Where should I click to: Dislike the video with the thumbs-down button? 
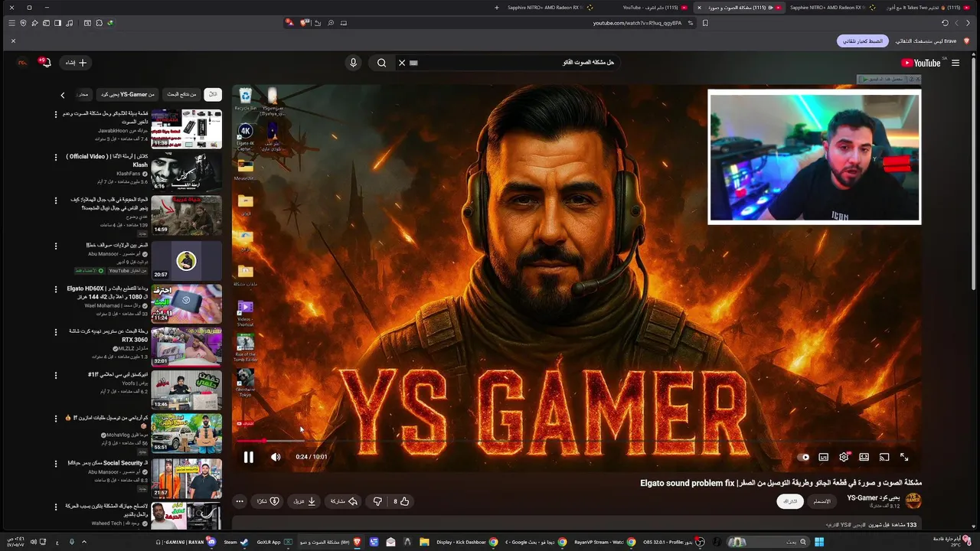(x=377, y=501)
